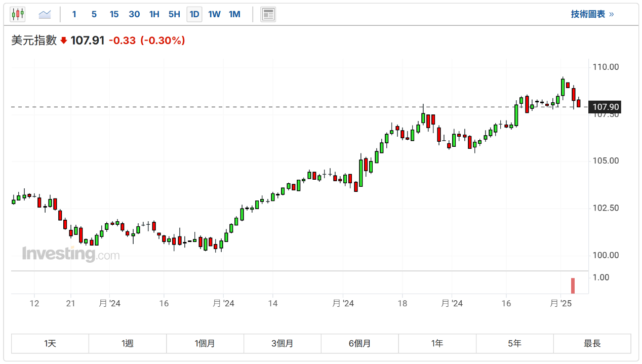
Task: Show the 5年 time range
Action: click(x=514, y=343)
